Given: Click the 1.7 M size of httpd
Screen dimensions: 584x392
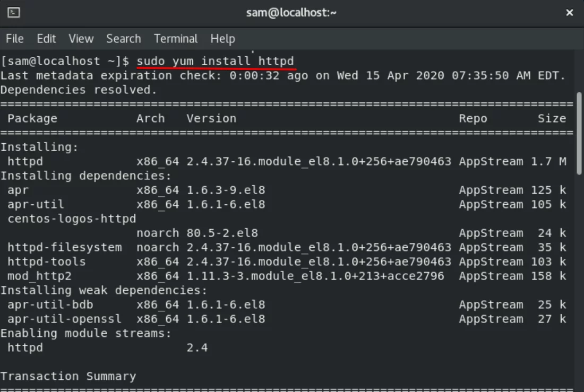Looking at the screenshot, I should coord(548,162).
